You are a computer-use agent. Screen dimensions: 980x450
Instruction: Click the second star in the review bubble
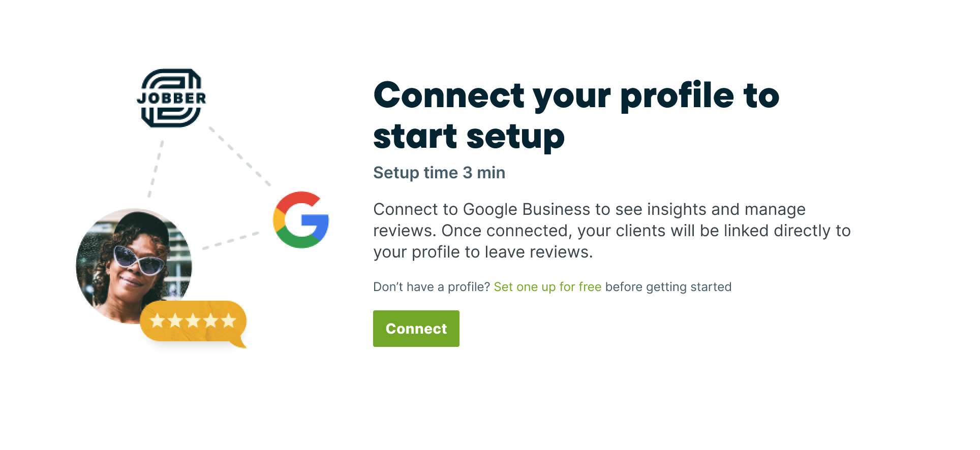175,320
